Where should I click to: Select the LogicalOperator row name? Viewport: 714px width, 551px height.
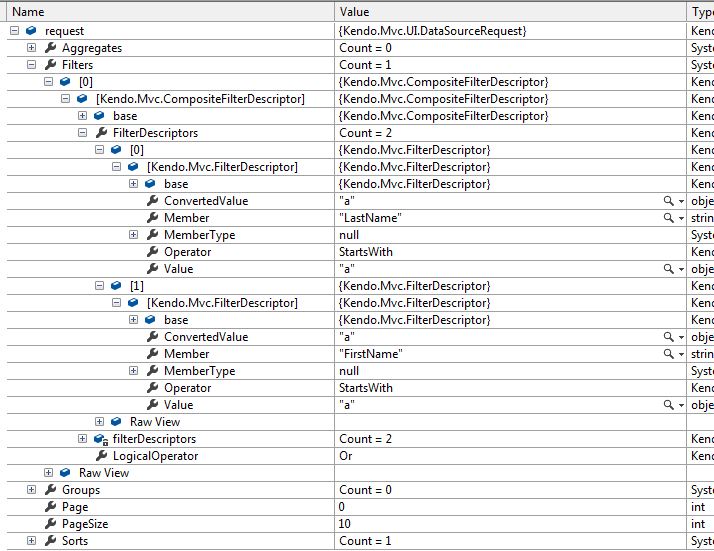coord(155,456)
